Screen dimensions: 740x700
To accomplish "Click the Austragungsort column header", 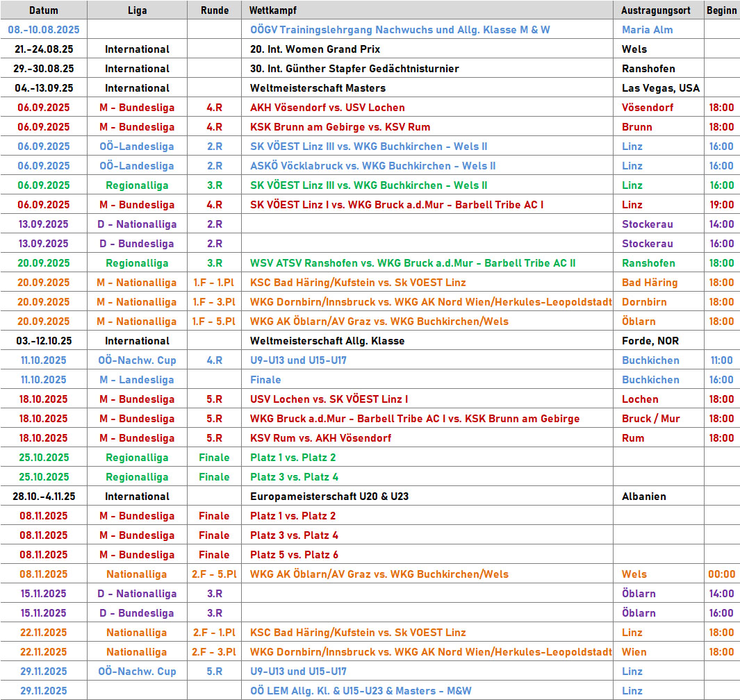I will point(658,10).
